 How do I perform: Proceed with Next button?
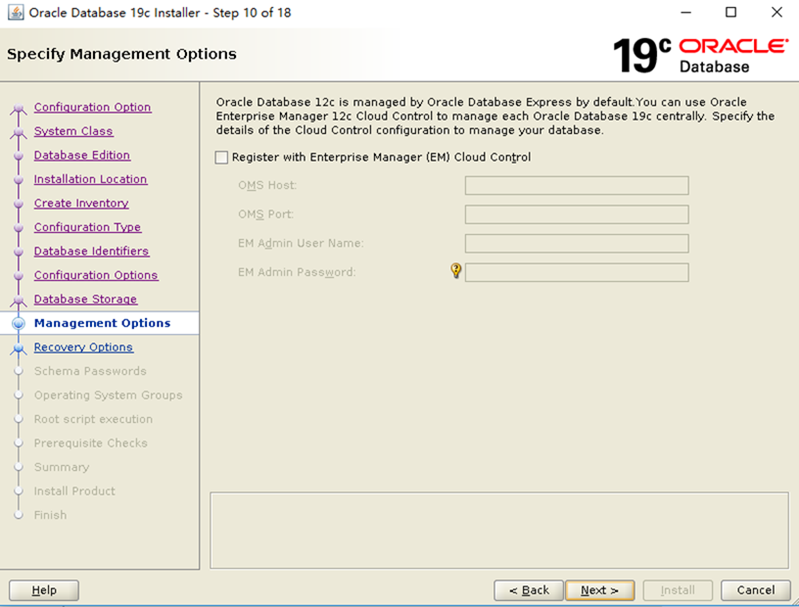pos(600,590)
